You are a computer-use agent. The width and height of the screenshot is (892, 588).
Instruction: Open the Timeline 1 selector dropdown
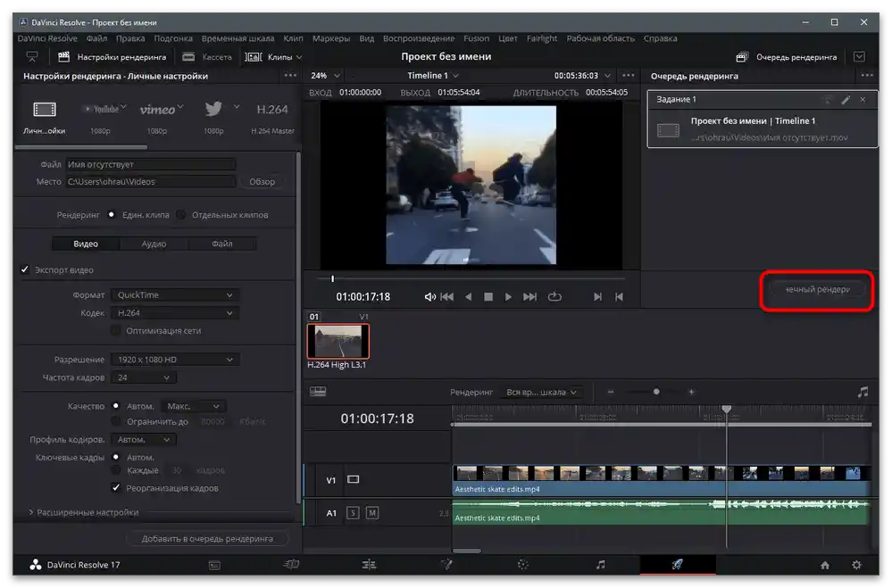click(x=433, y=76)
